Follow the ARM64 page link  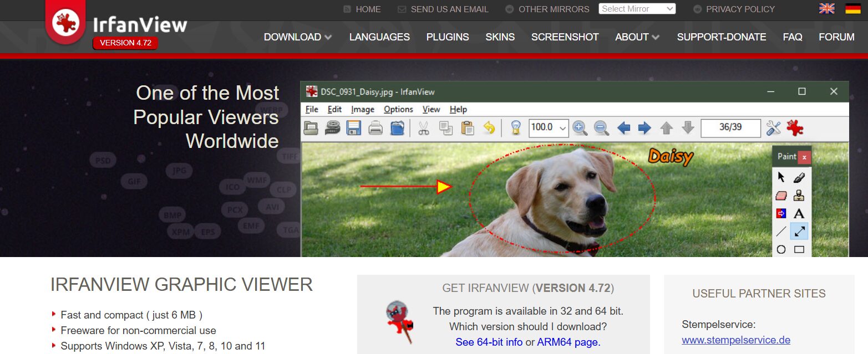pyautogui.click(x=568, y=342)
